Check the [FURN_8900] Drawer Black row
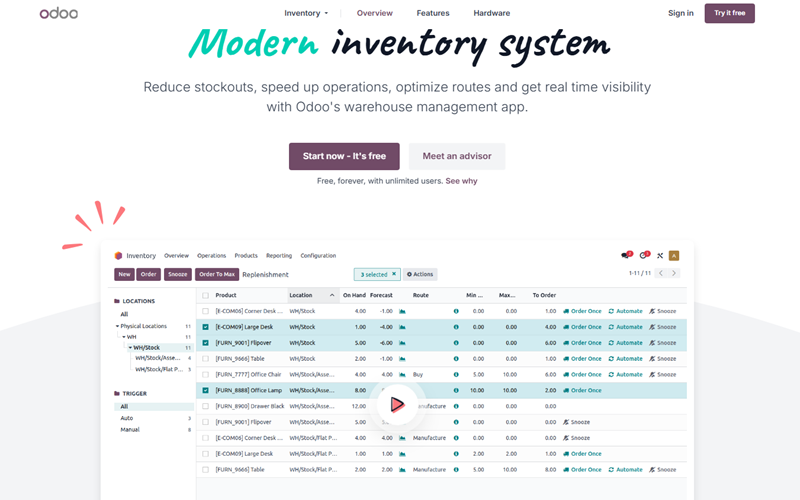 click(x=206, y=406)
